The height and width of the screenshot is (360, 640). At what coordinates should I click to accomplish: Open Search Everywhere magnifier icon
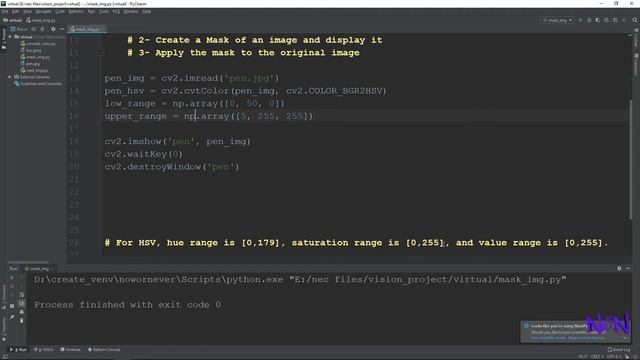coord(635,20)
